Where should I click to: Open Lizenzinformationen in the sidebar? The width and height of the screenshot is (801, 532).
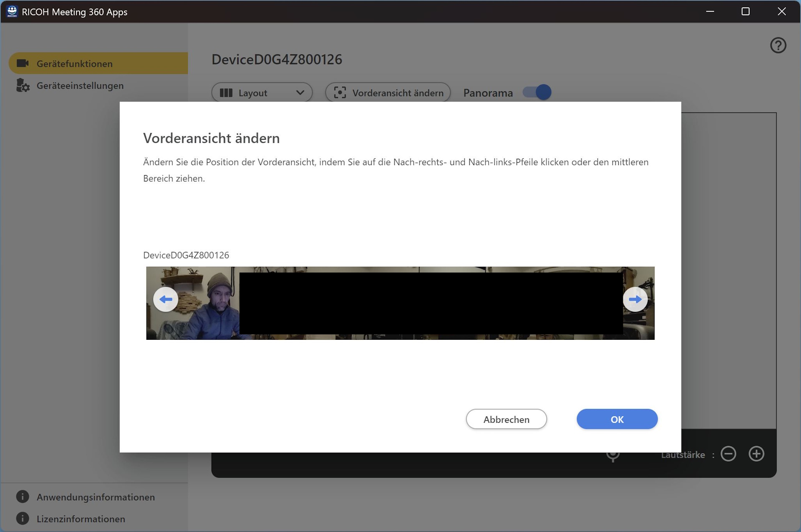coord(81,519)
